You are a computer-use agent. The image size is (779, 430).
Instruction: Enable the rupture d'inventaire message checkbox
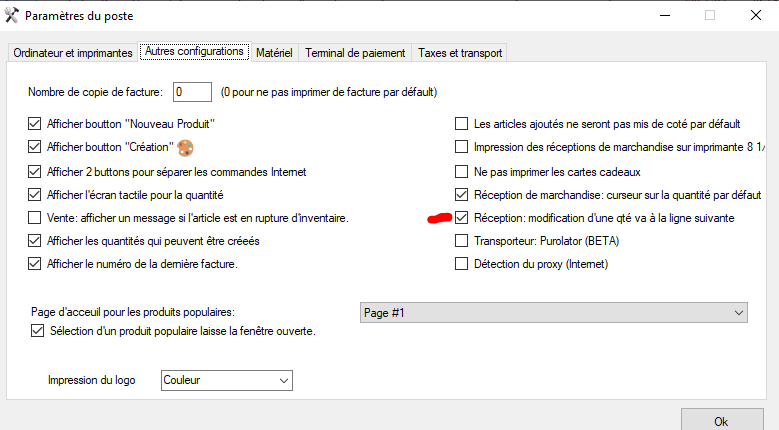34,217
